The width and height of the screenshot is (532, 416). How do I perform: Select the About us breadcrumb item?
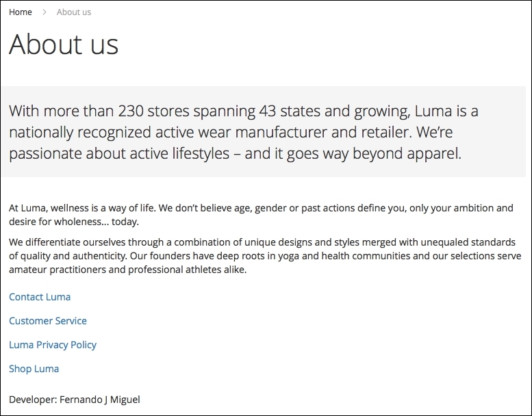point(74,12)
